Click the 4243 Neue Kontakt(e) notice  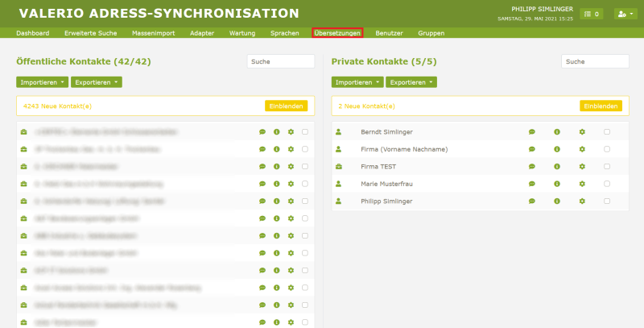[57, 106]
